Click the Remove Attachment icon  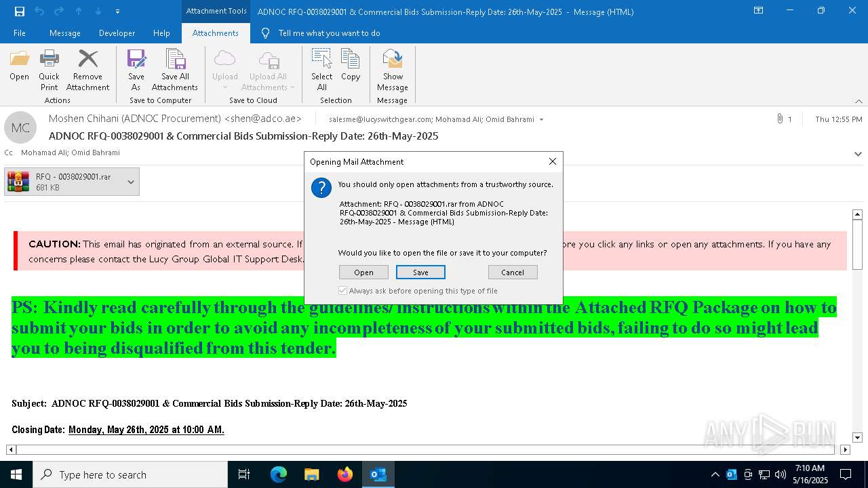(x=87, y=70)
